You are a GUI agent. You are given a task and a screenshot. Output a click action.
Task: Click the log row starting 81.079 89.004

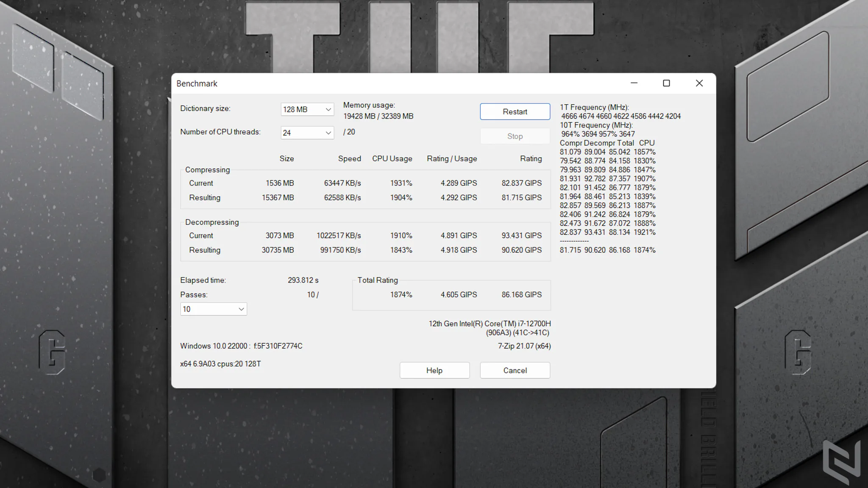[607, 152]
